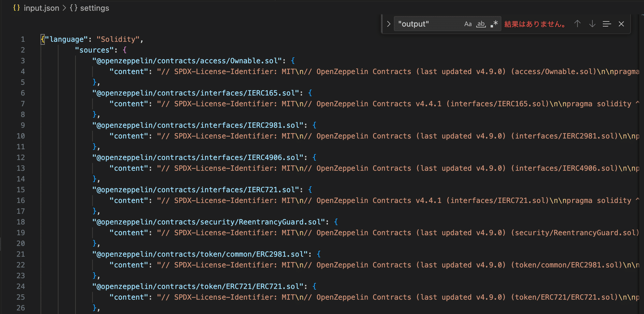Viewport: 644px width, 314px height.
Task: Open the settings breadcrumb segment
Action: point(95,9)
